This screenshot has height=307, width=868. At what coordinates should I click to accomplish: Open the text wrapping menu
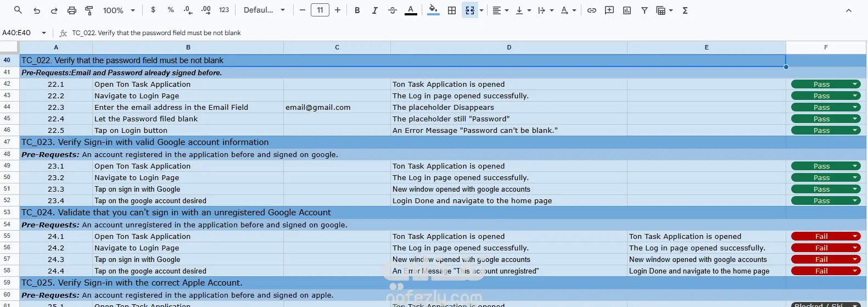click(x=545, y=10)
